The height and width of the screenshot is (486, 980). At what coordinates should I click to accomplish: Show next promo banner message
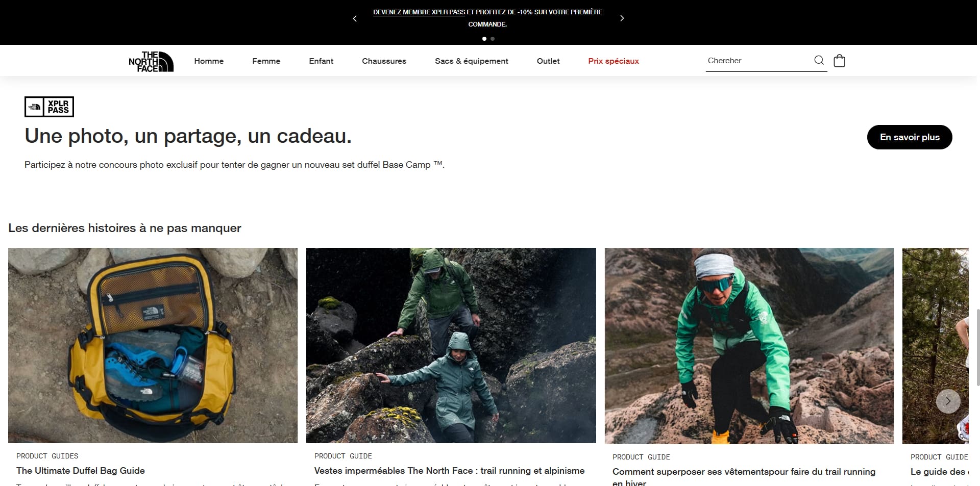click(622, 18)
